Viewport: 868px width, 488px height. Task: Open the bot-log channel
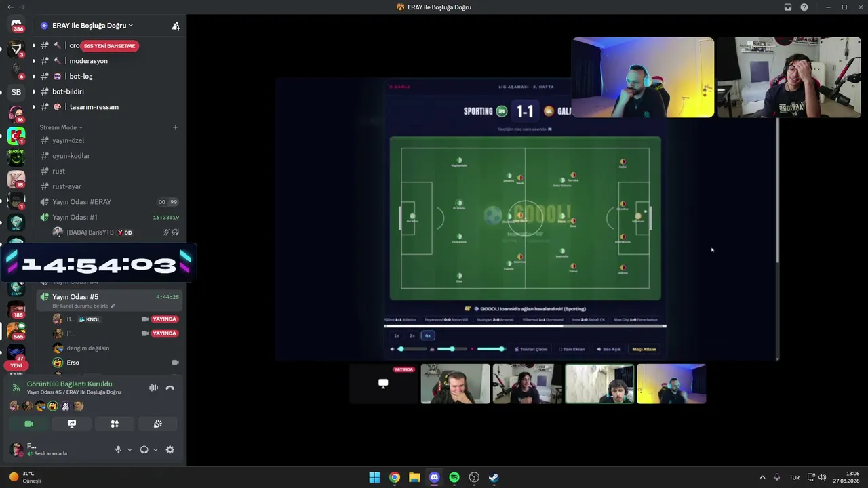click(108, 77)
